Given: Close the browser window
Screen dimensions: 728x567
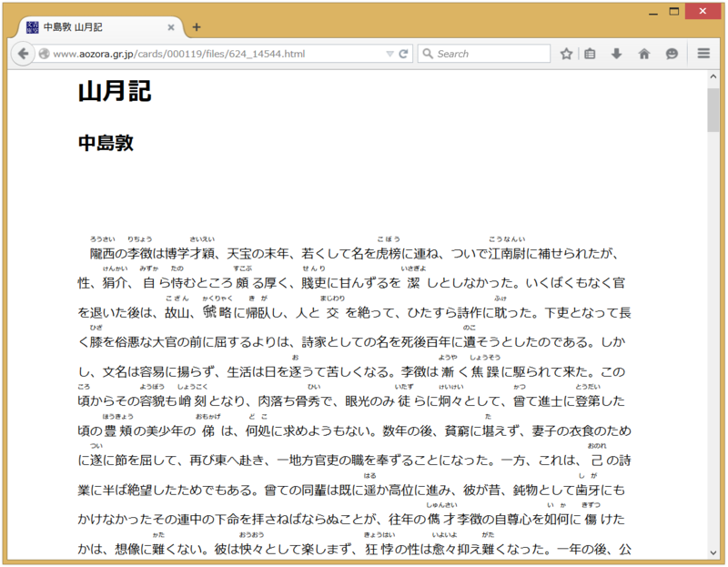Looking at the screenshot, I should point(703,11).
